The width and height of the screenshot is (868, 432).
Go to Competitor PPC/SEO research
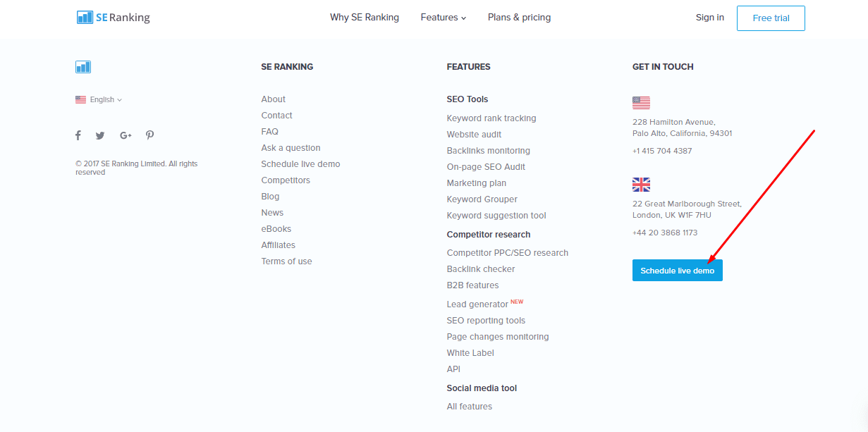508,253
